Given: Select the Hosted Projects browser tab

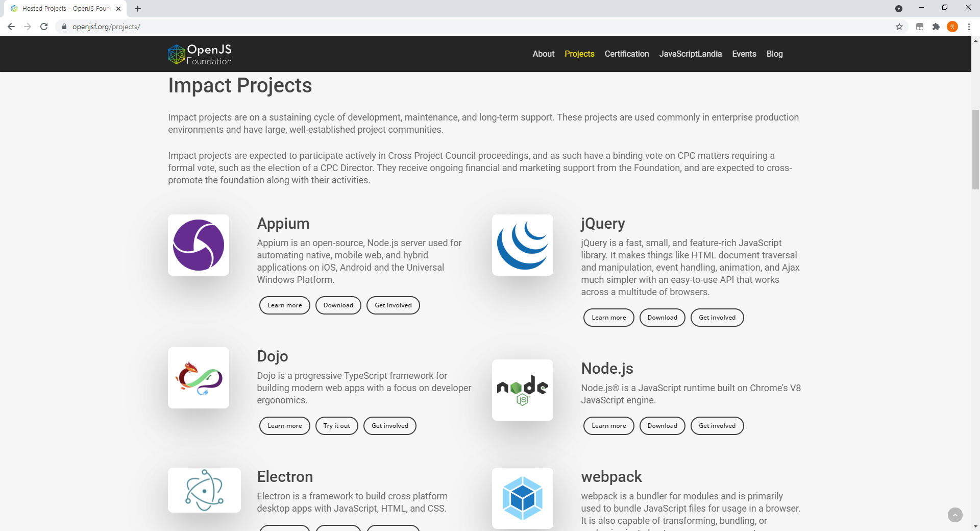Looking at the screenshot, I should click(66, 9).
